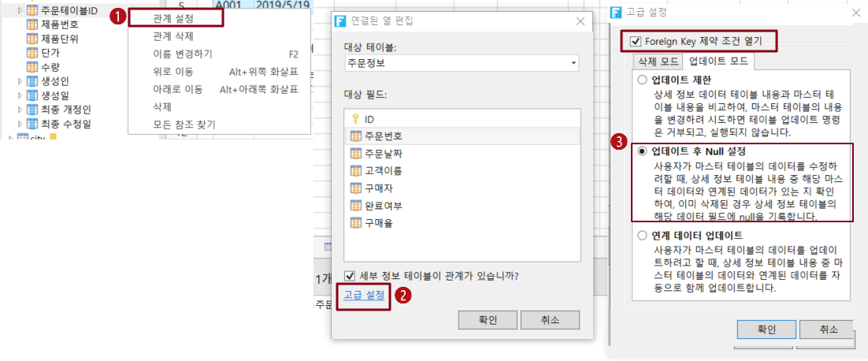Expand the 생성인 tree node

click(20, 82)
